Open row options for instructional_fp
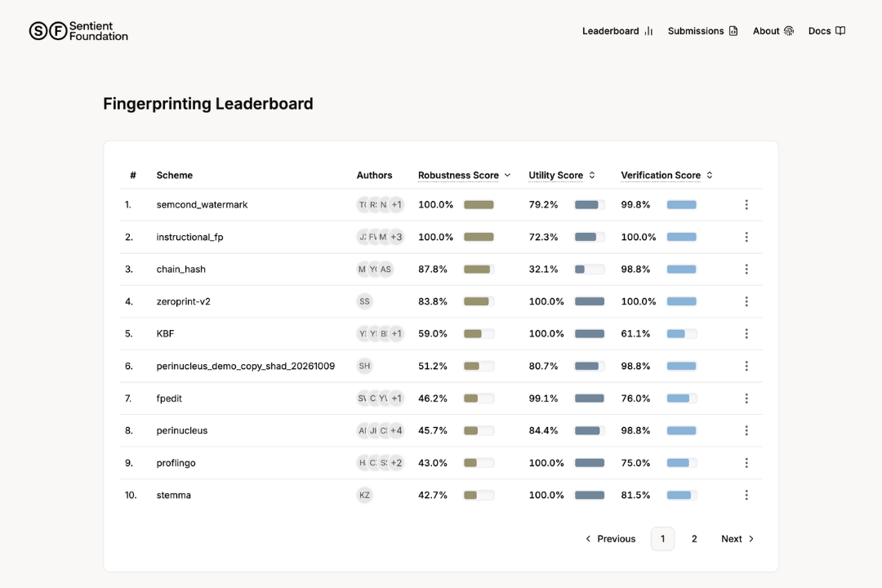This screenshot has height=588, width=882. 746,237
